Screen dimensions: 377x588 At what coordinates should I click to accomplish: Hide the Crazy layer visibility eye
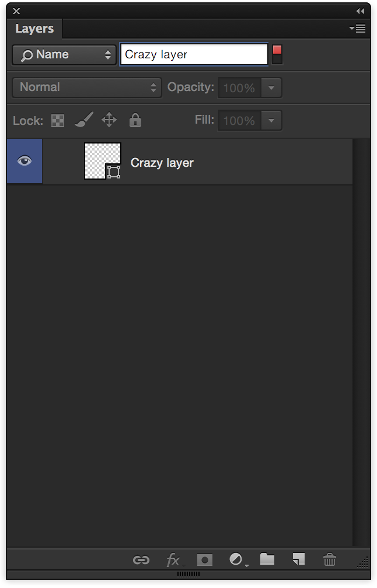[25, 161]
